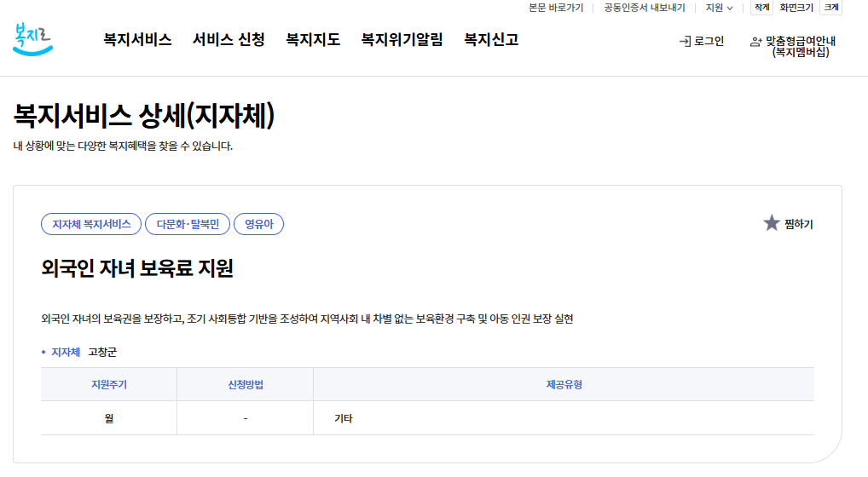Click the 본문 바로가기 link
The width and height of the screenshot is (868, 477).
(556, 8)
